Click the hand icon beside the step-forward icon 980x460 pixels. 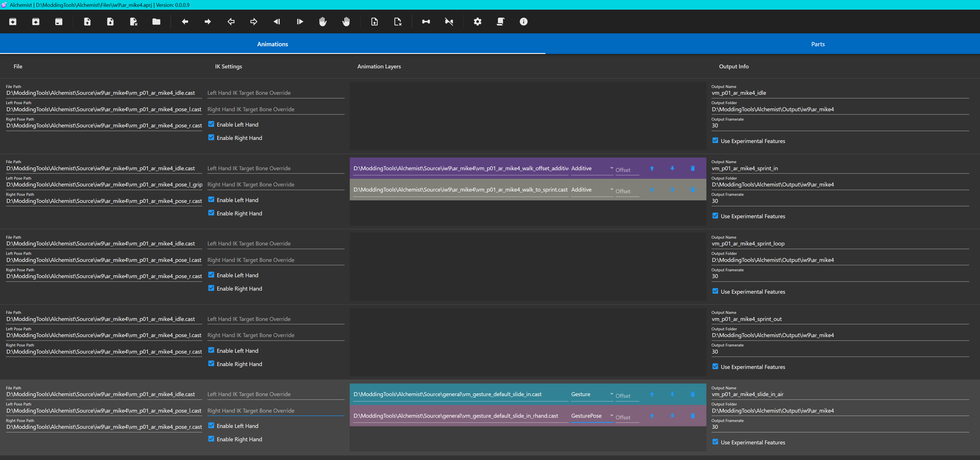tap(323, 22)
